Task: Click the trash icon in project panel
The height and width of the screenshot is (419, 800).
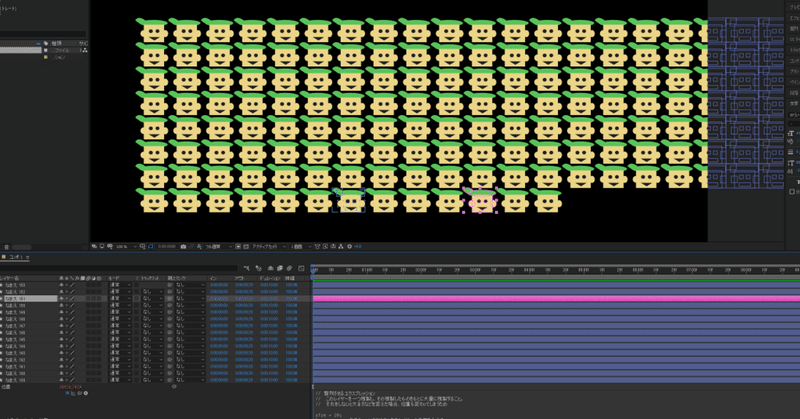Action: (6, 247)
